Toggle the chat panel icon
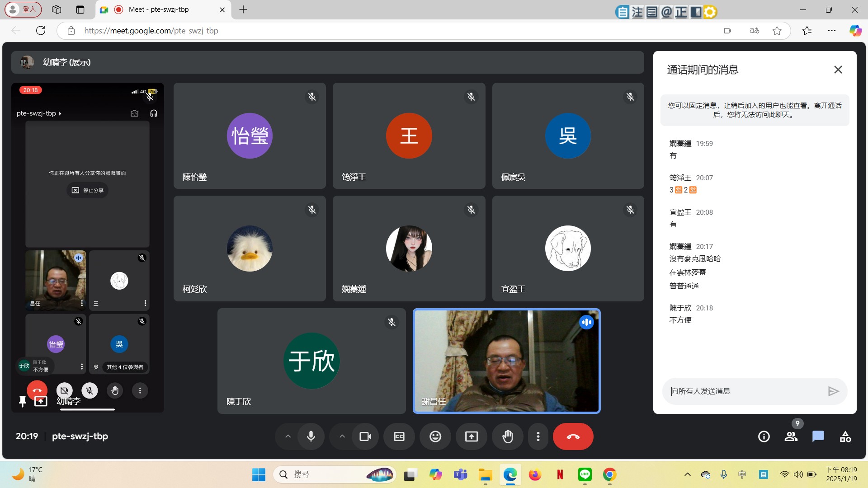The height and width of the screenshot is (488, 868). (818, 436)
